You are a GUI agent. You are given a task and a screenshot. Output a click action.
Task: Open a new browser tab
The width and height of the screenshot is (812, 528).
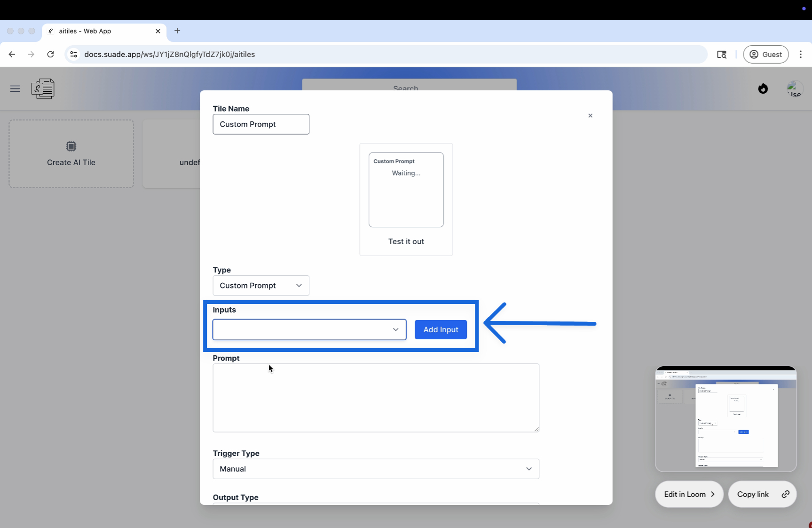[177, 31]
